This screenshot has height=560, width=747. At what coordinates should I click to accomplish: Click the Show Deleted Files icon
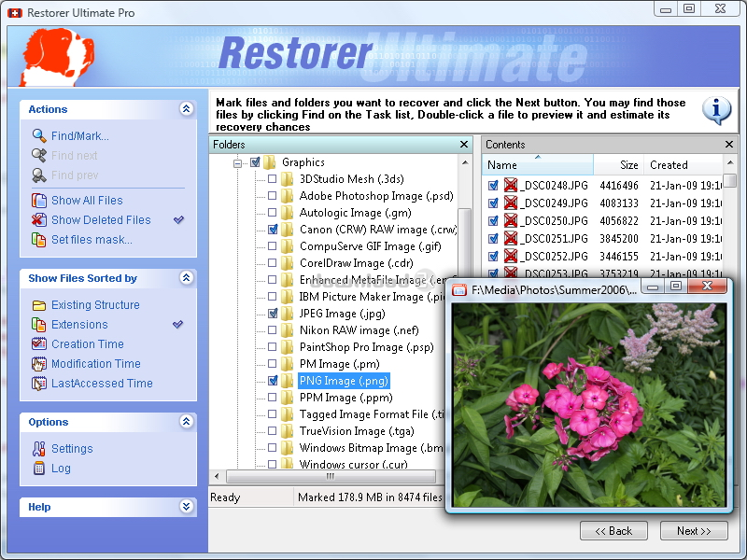[39, 220]
